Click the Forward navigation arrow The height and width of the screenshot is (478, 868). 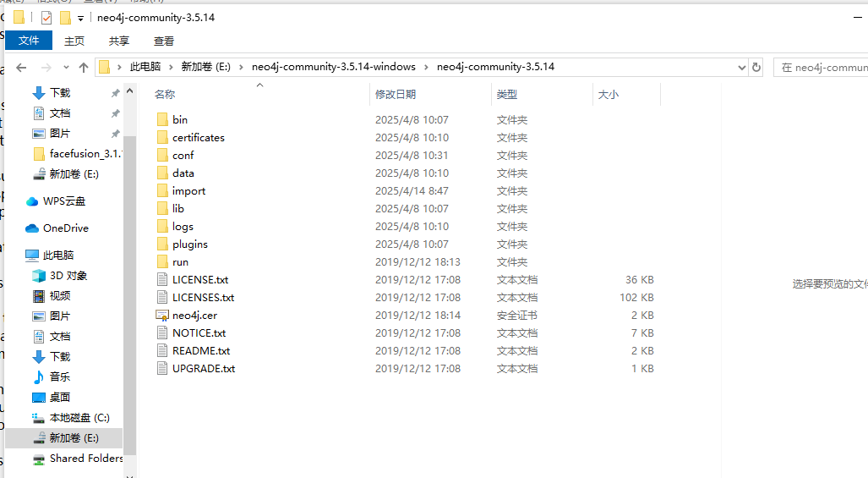coord(46,68)
